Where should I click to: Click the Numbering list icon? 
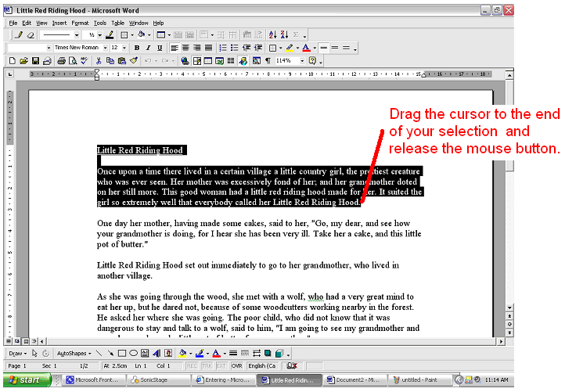coord(223,48)
